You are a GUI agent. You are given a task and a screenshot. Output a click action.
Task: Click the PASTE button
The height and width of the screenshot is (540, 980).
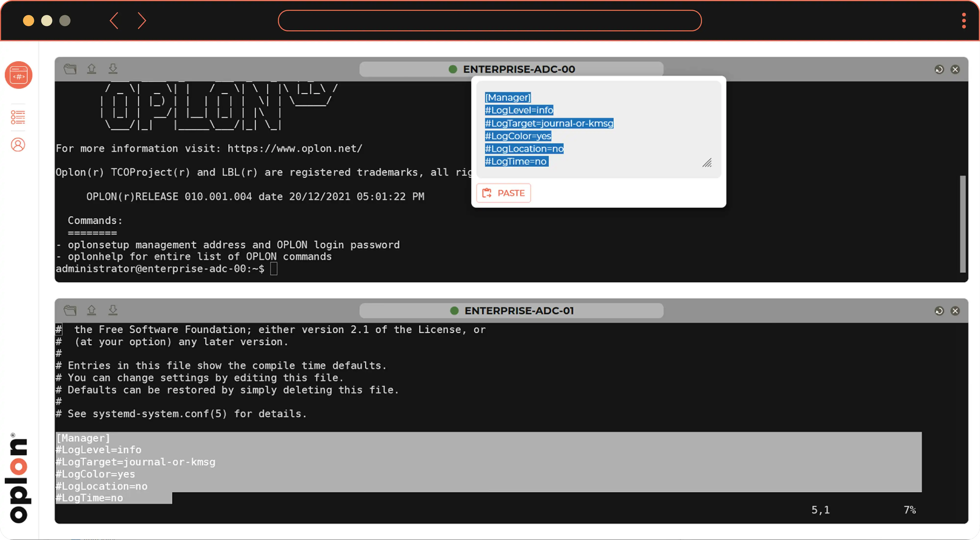pos(503,193)
